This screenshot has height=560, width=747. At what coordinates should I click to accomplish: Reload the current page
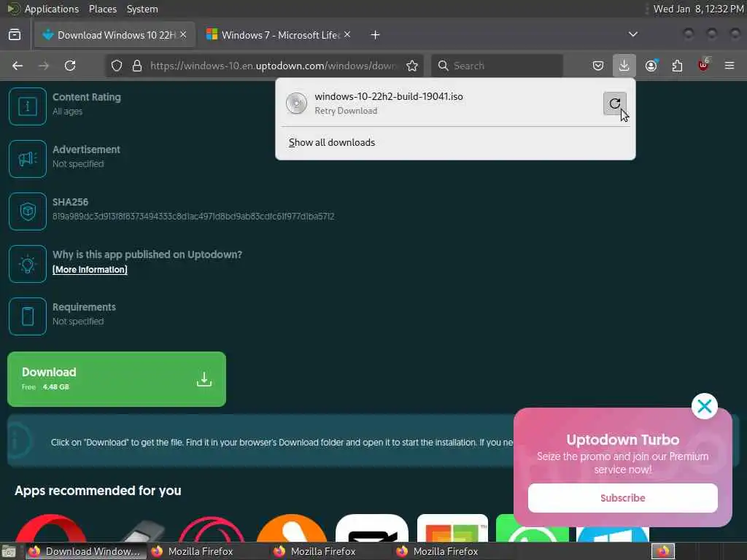click(x=70, y=66)
